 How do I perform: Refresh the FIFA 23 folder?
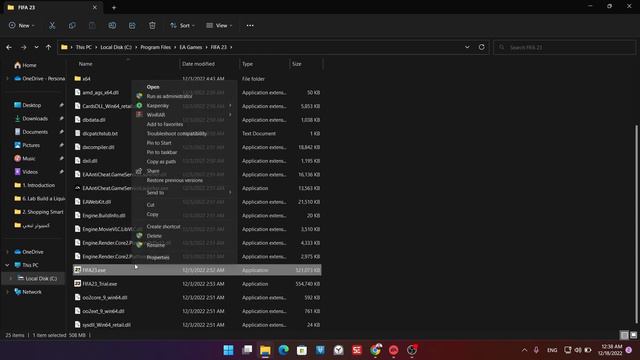(x=482, y=47)
